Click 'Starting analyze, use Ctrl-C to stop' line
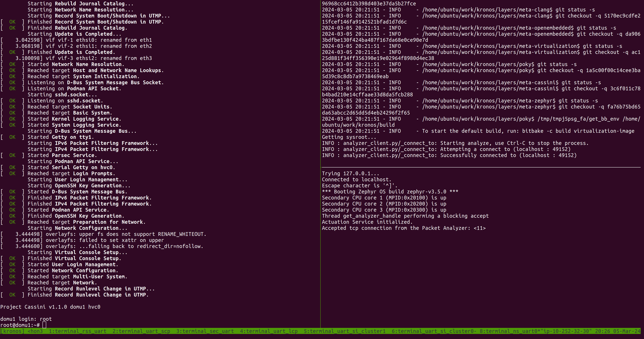This screenshot has width=644, height=339. (455, 143)
